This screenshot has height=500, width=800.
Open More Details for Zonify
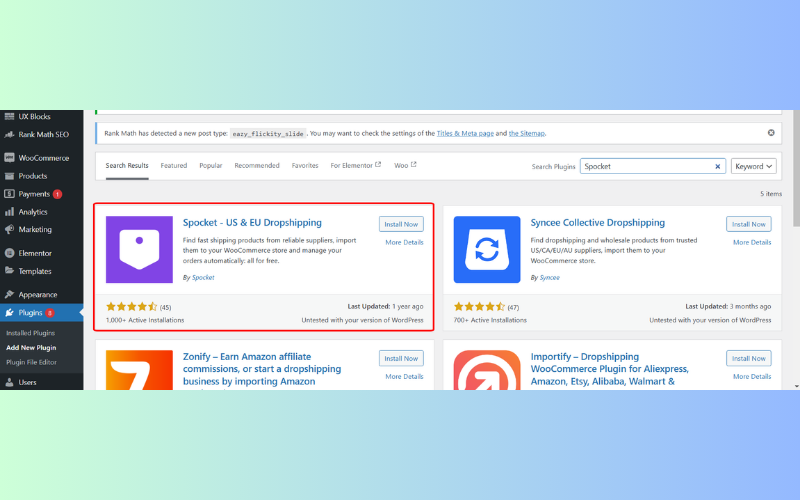tap(404, 377)
